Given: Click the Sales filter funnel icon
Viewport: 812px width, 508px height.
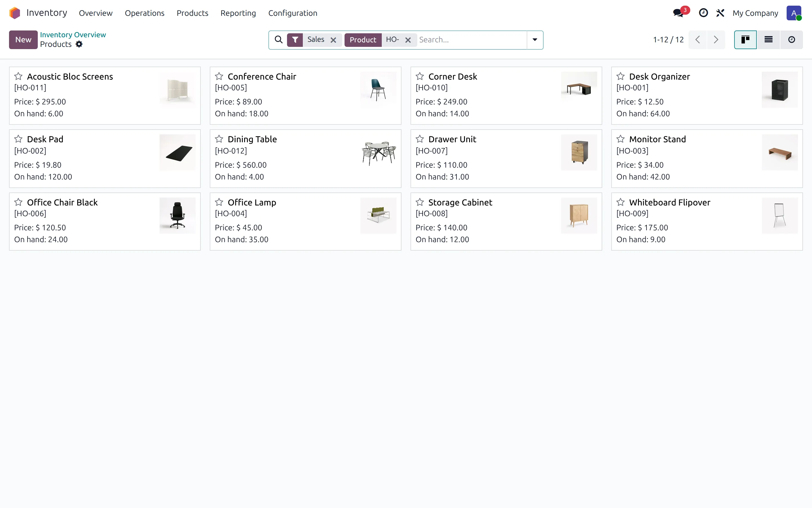Looking at the screenshot, I should [295, 40].
